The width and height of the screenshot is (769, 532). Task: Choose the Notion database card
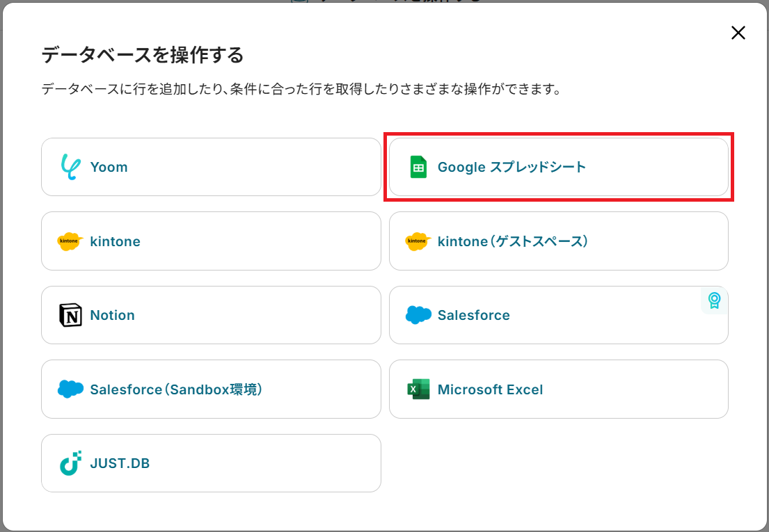click(211, 315)
